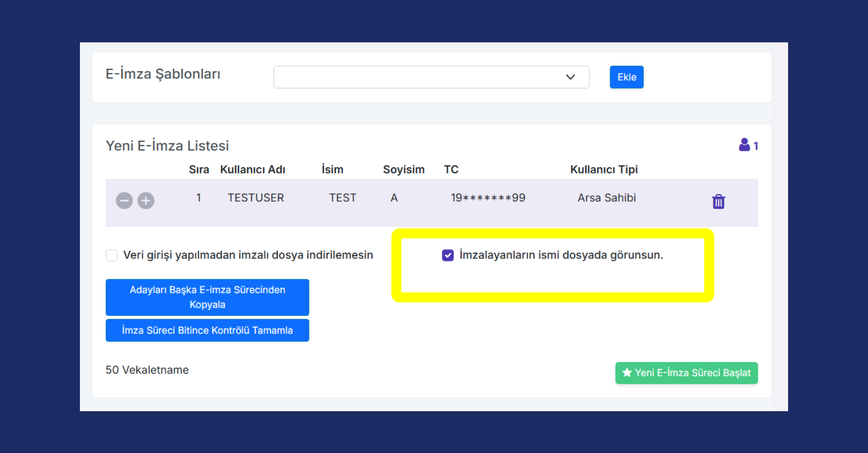Click 'Adayları Başka E-imza Sürecinden Kopyala' button
This screenshot has width=868, height=453.
[207, 297]
